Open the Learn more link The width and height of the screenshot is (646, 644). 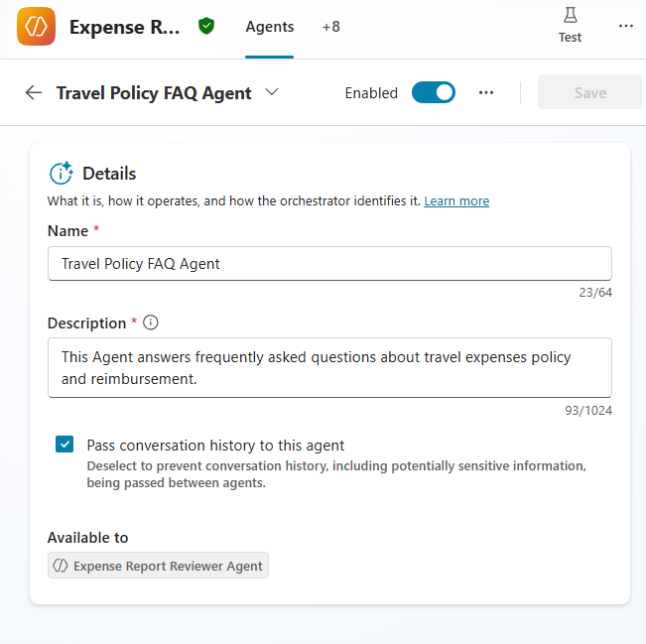(456, 201)
